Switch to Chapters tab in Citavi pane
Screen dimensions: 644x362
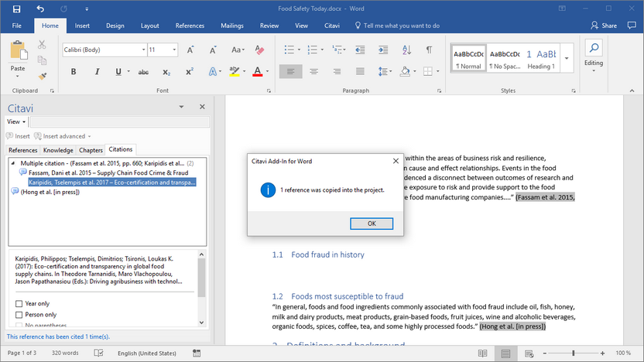coord(91,150)
